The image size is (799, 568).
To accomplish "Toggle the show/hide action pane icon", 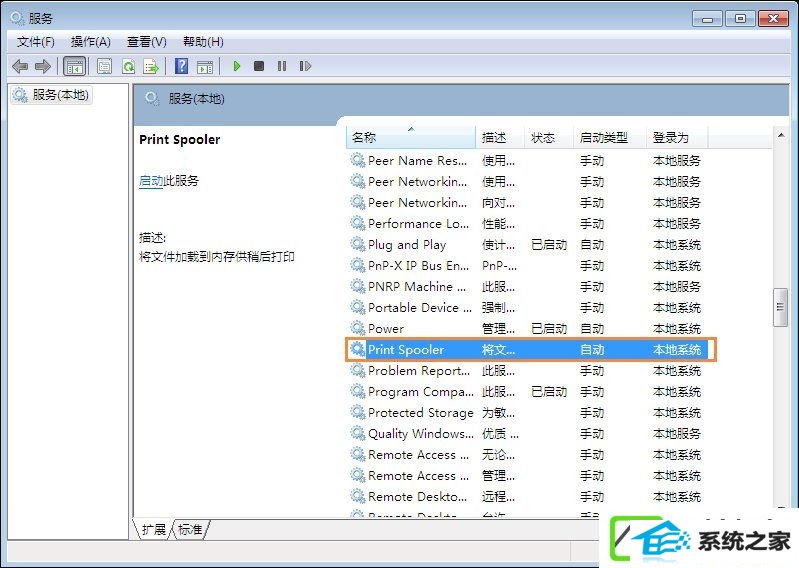I will click(205, 66).
